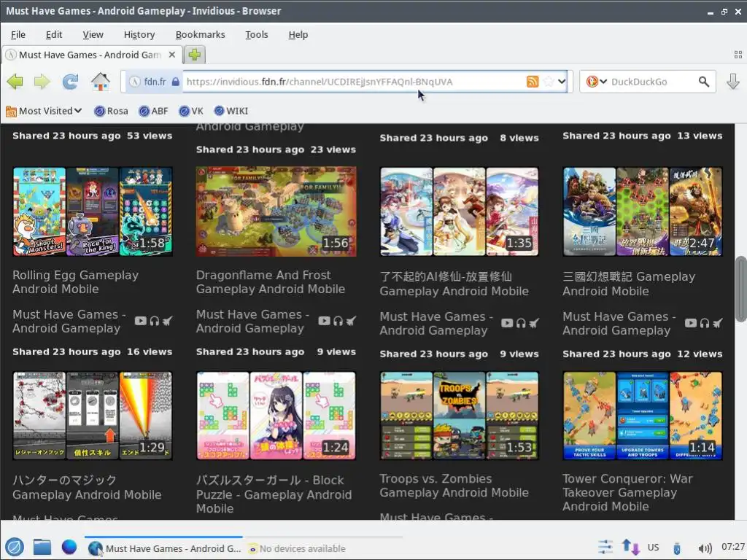
Task: Switch instance icon for 了不起的AI修仙 video
Action: (x=533, y=324)
